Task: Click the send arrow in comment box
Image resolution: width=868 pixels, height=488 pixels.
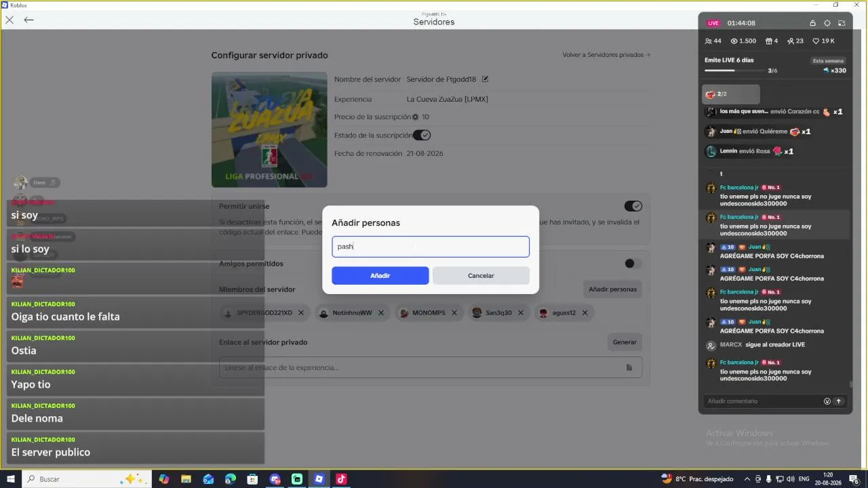Action: (839, 401)
